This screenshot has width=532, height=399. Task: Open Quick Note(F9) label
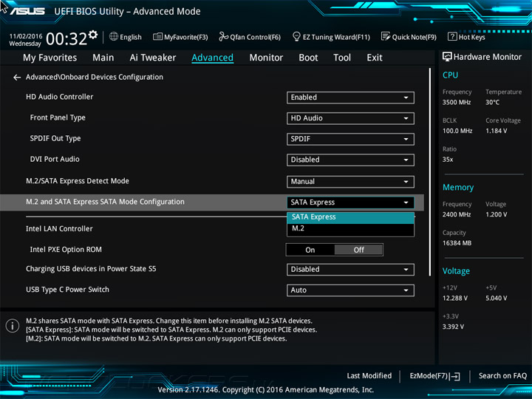tap(415, 37)
